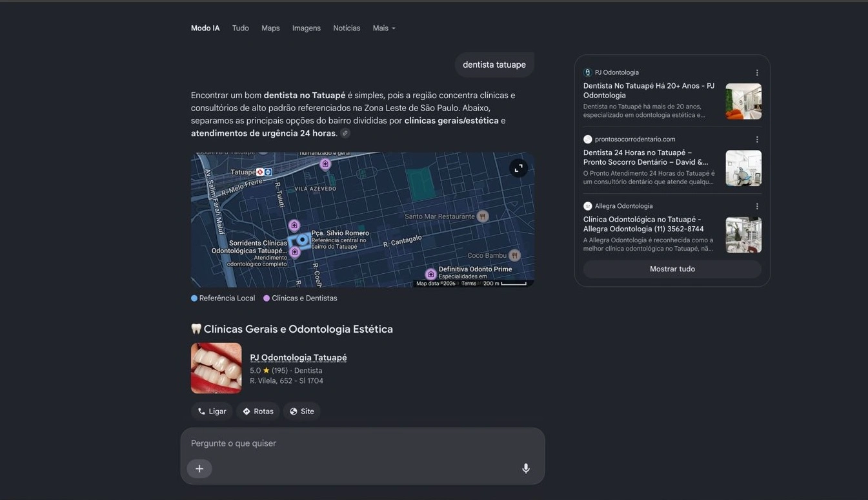Click the Mostrar tudo button
Screen dimensions: 868x500
click(672, 269)
